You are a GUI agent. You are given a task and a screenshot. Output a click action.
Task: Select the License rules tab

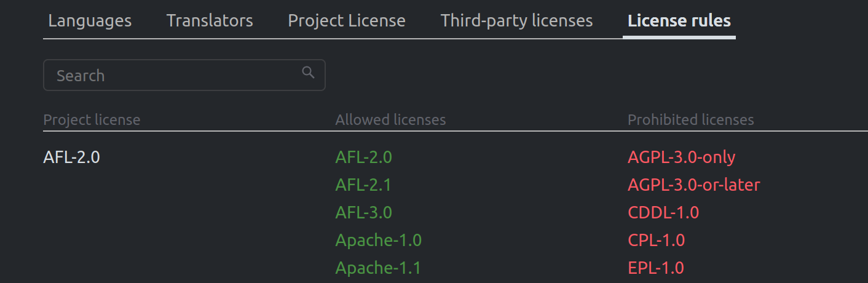679,21
